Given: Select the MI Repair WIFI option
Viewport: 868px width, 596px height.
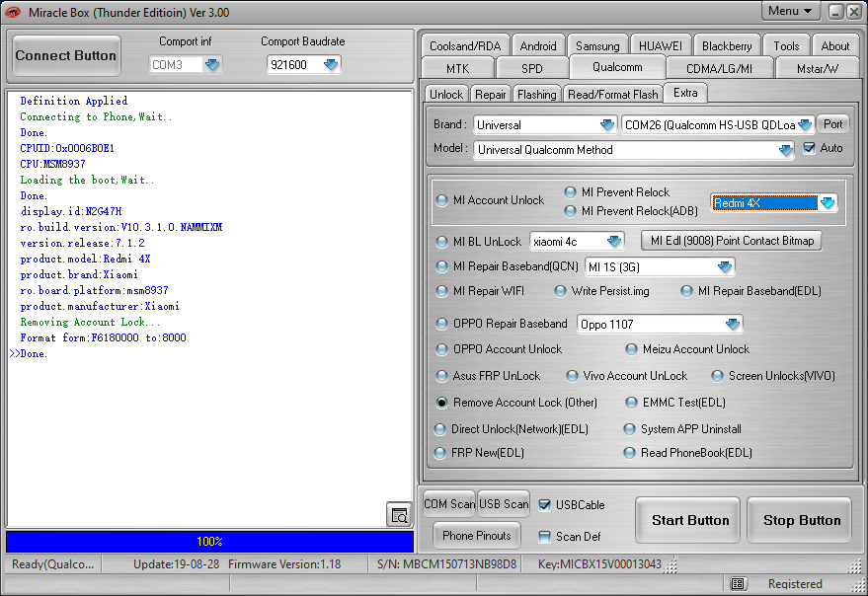Looking at the screenshot, I should pos(441,291).
